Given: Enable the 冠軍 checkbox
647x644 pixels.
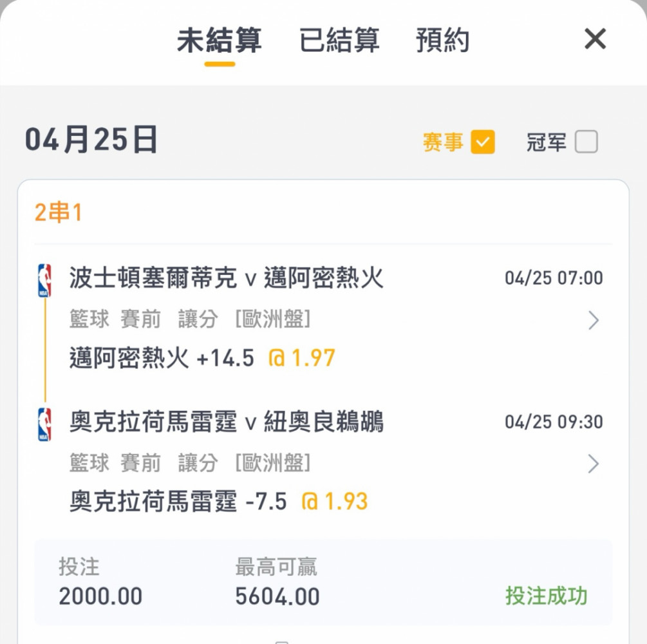Looking at the screenshot, I should (586, 142).
